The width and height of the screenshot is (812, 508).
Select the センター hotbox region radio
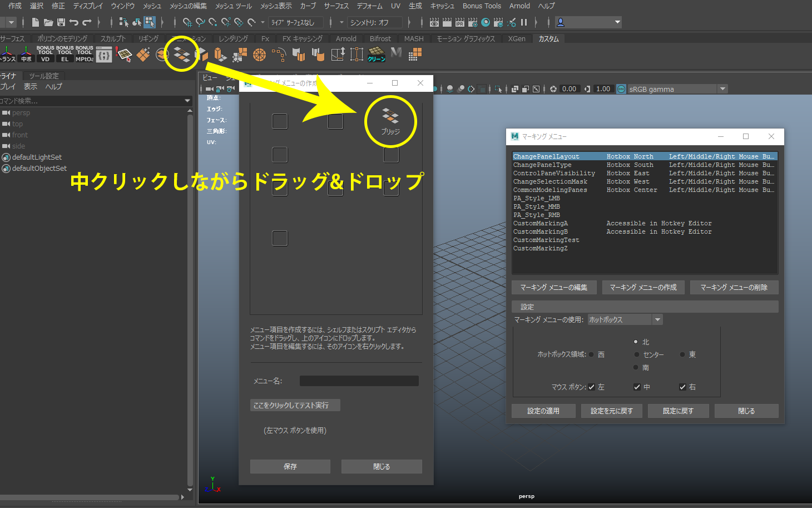click(637, 354)
